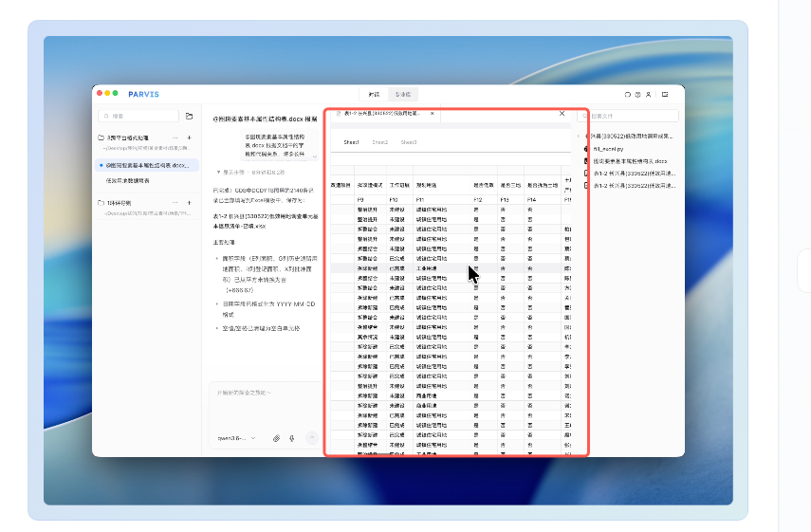The height and width of the screenshot is (532, 811).
Task: Switch to the 对话 tab at top
Action: pos(374,95)
